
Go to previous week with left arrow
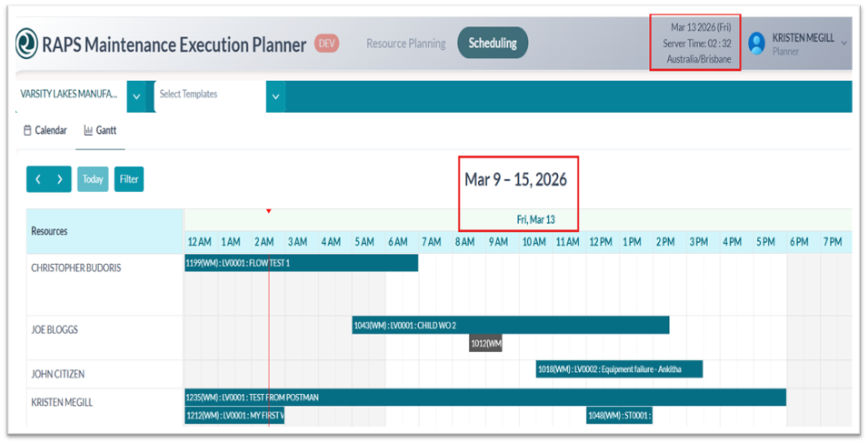pos(38,179)
